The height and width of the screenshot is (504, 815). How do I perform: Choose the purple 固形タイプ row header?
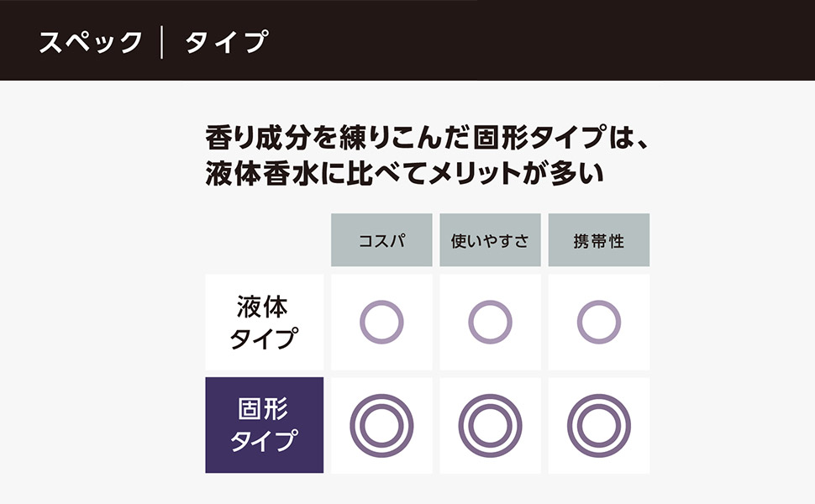click(x=264, y=425)
